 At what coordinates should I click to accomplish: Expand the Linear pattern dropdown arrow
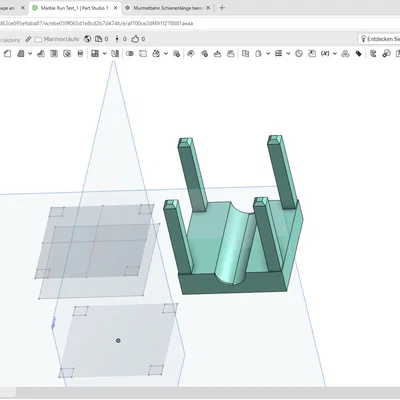tap(104, 54)
